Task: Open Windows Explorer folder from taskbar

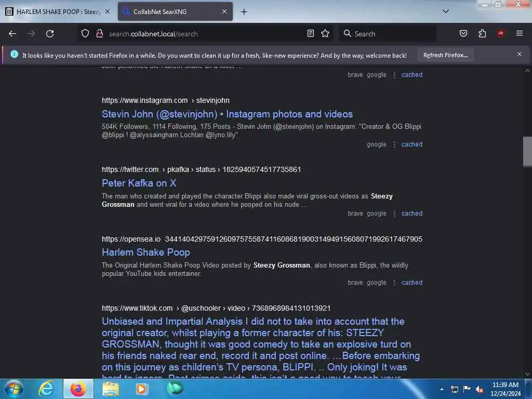Action: [x=111, y=389]
